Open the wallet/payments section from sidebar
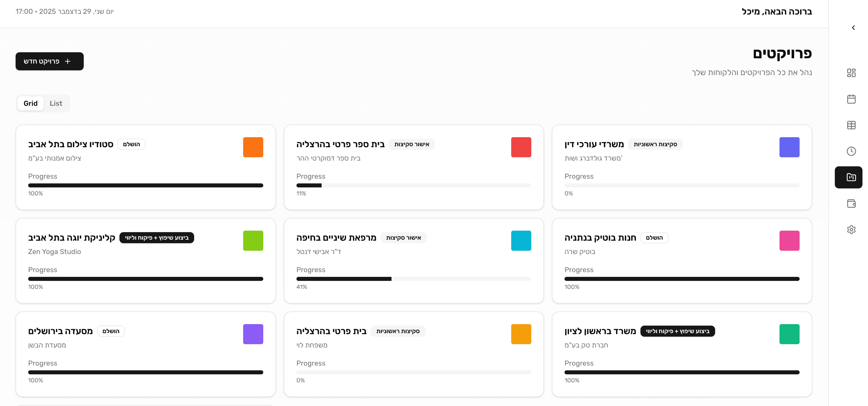868x406 pixels. (x=852, y=203)
